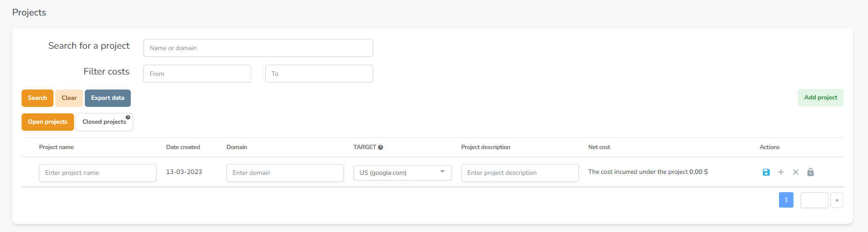Switch to Closed projects tab
868x232 pixels.
[x=104, y=122]
